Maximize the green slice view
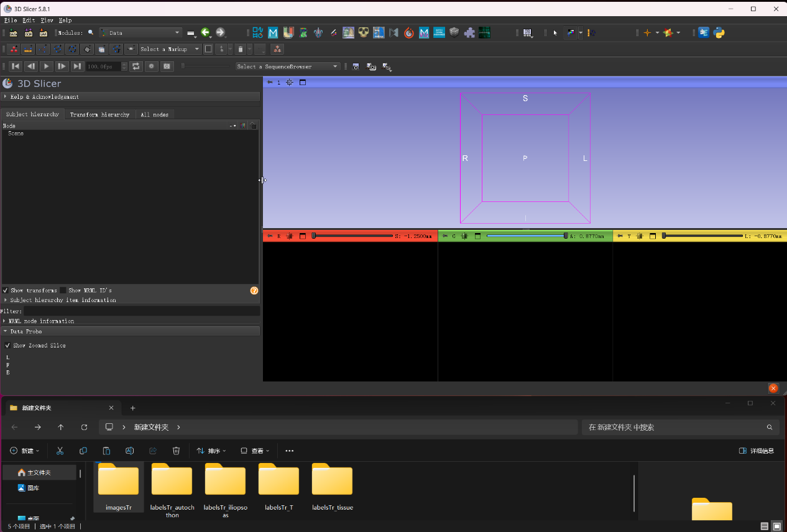This screenshot has height=532, width=787. (x=477, y=236)
